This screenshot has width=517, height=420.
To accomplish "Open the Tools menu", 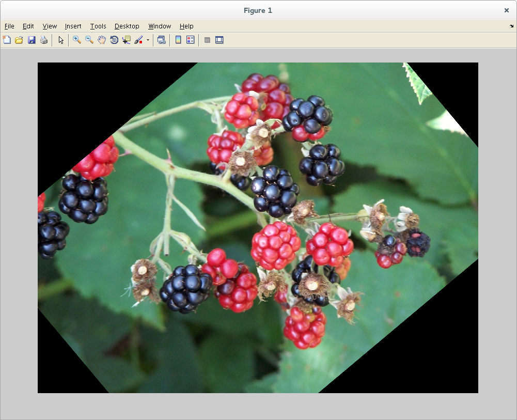I will click(x=98, y=26).
